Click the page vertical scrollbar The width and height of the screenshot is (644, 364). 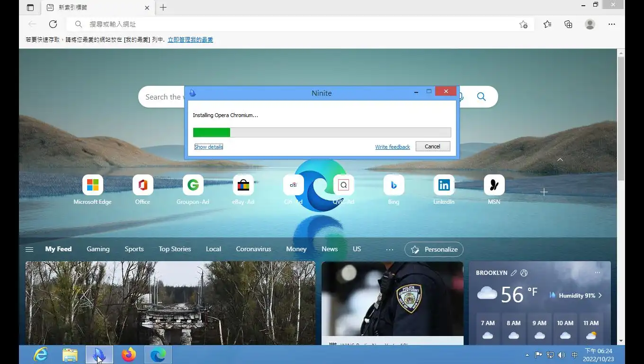point(621,118)
